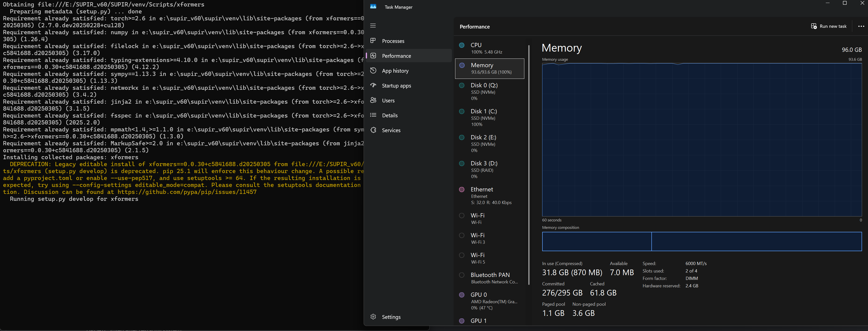Switch to the Performance navigation item
Screen dimensions: 868x331
click(396, 56)
